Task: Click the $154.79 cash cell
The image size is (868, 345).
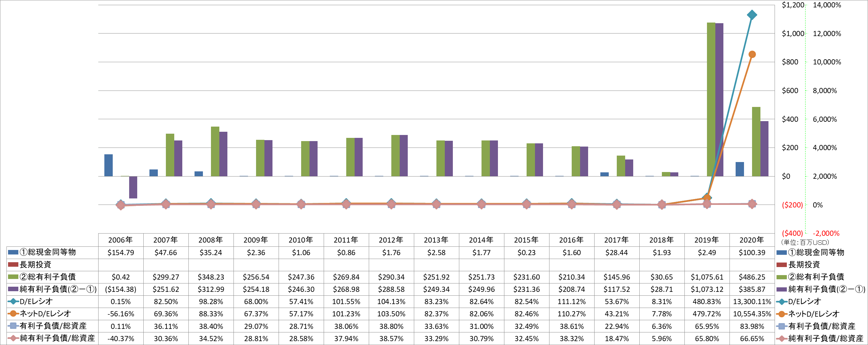Action: point(121,252)
